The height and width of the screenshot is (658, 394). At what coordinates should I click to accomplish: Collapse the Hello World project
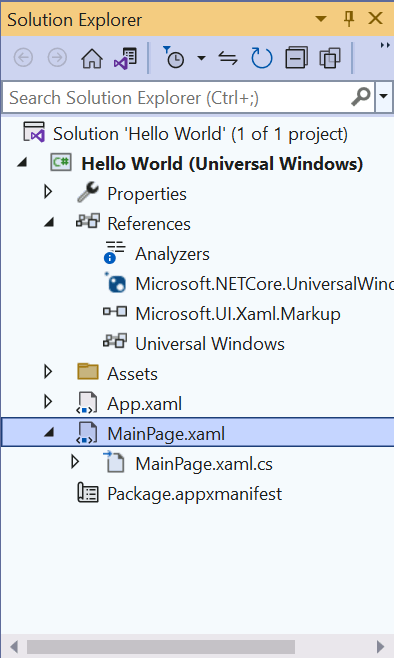[22, 162]
